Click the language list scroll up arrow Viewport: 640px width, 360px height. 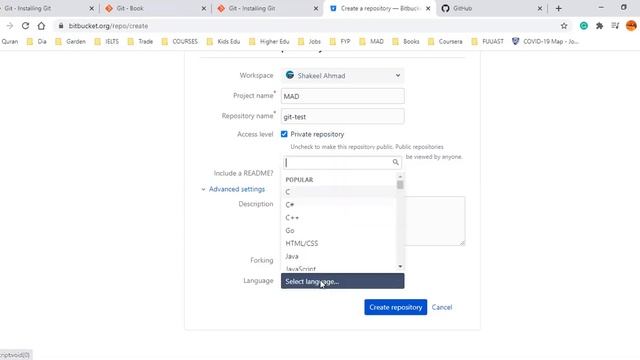coord(400,176)
